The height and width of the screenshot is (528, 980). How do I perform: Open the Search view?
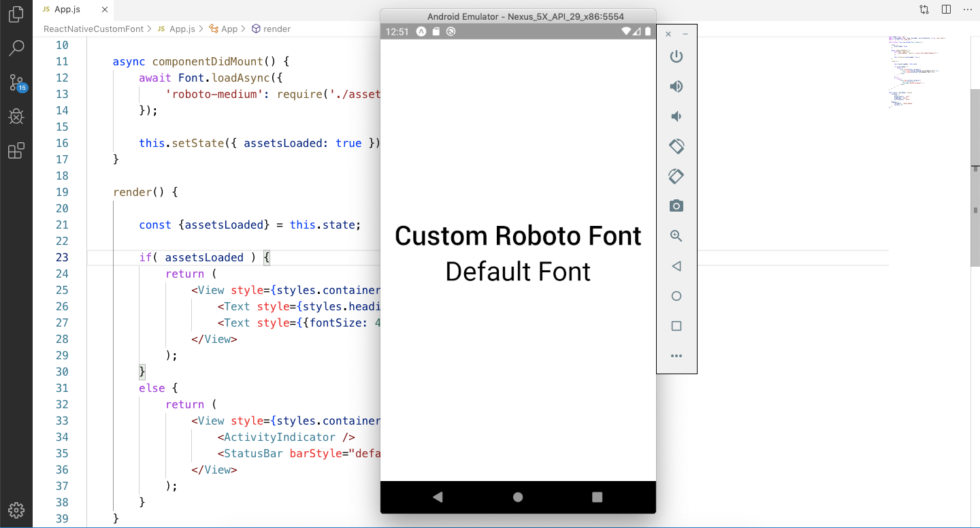[16, 48]
